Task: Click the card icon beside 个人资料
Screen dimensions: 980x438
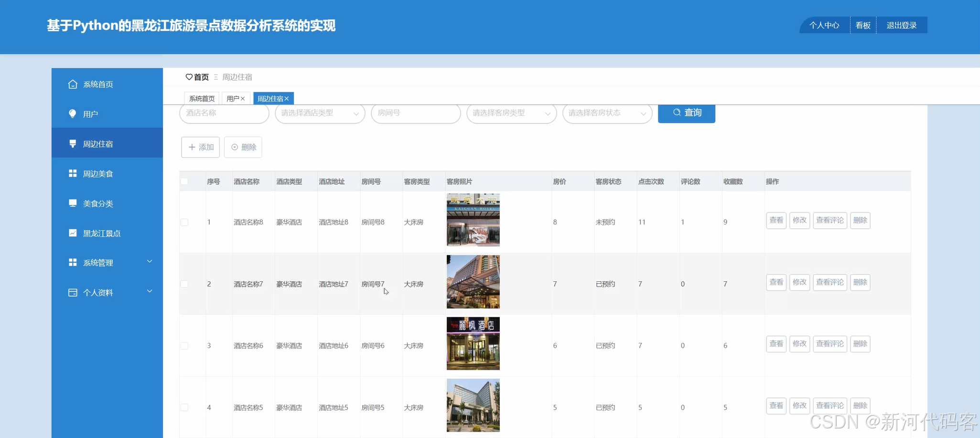Action: pyautogui.click(x=73, y=292)
